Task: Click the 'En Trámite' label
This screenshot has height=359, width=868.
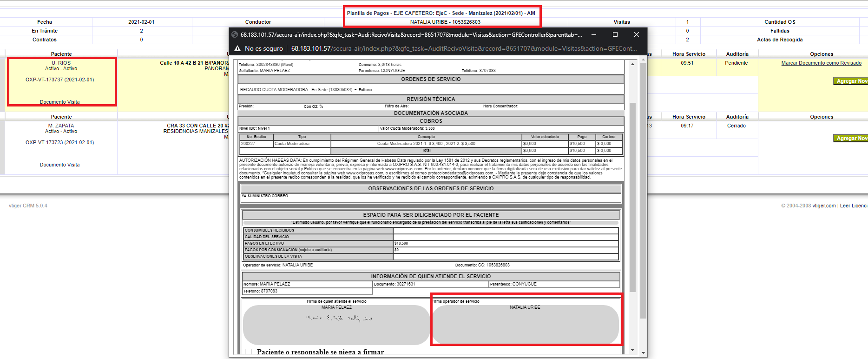Action: (45, 31)
